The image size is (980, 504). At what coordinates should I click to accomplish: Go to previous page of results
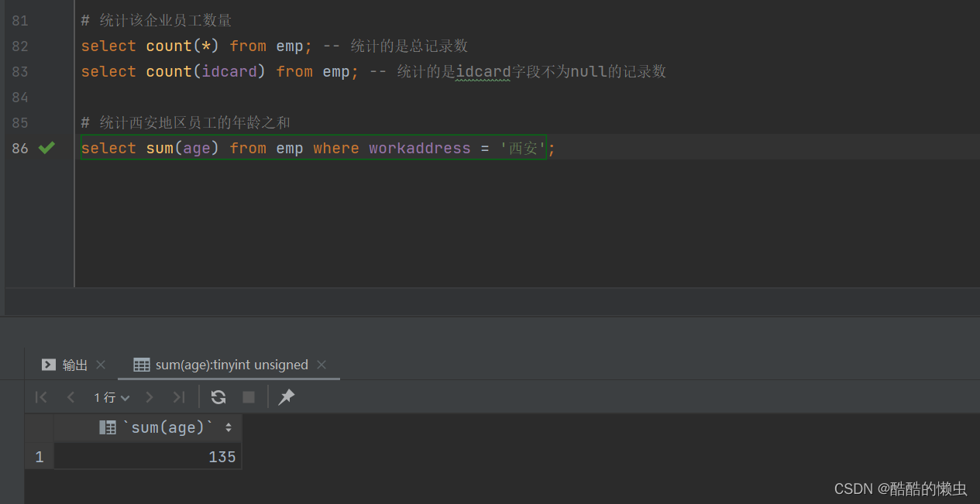[x=70, y=397]
